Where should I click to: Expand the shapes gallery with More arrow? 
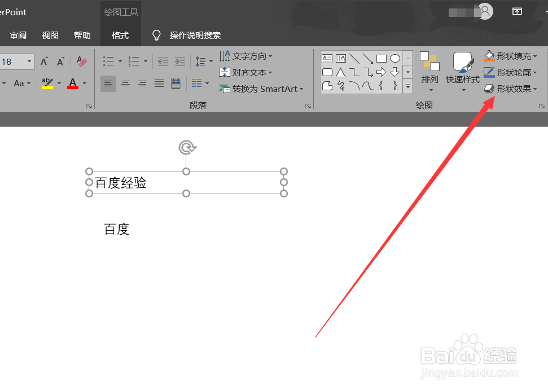[408, 86]
